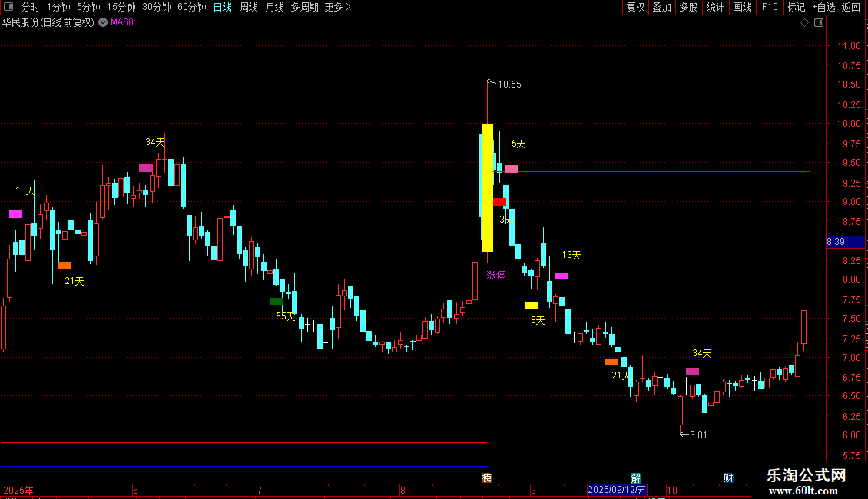Click the 叠加 overlay button
Viewport: 868px width, 499px height.
point(661,7)
